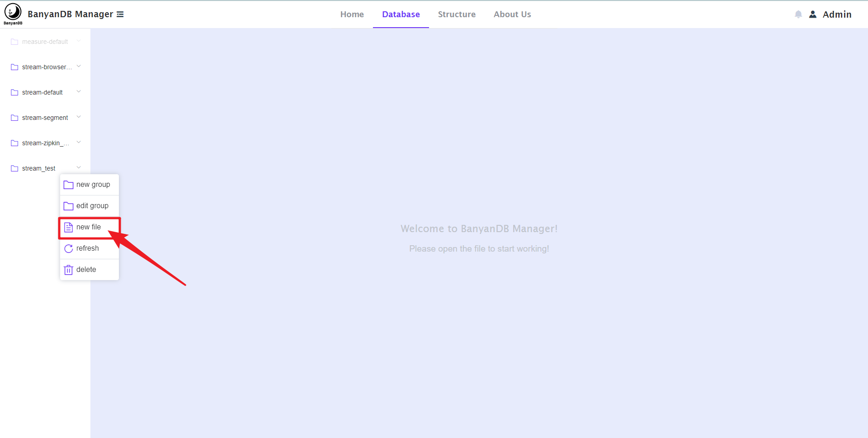Click the stream_test folder icon
The height and width of the screenshot is (438, 868).
(x=14, y=168)
